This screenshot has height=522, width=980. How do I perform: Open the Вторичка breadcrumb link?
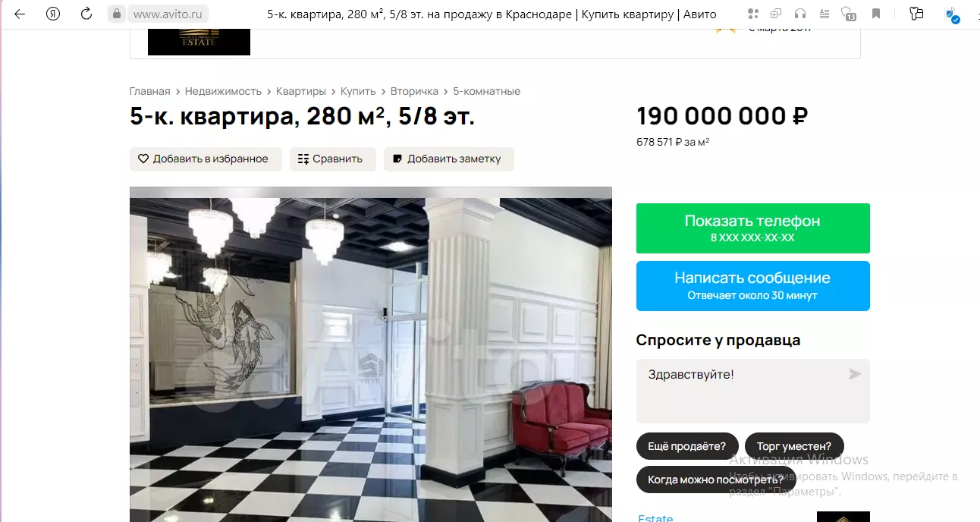pyautogui.click(x=414, y=91)
